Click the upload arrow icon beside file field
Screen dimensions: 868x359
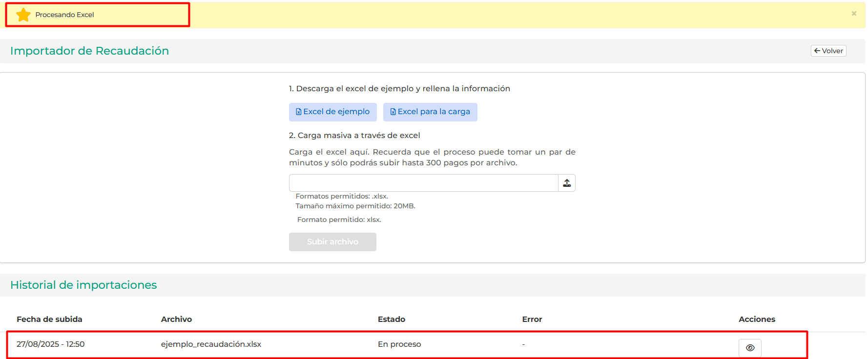click(x=566, y=183)
